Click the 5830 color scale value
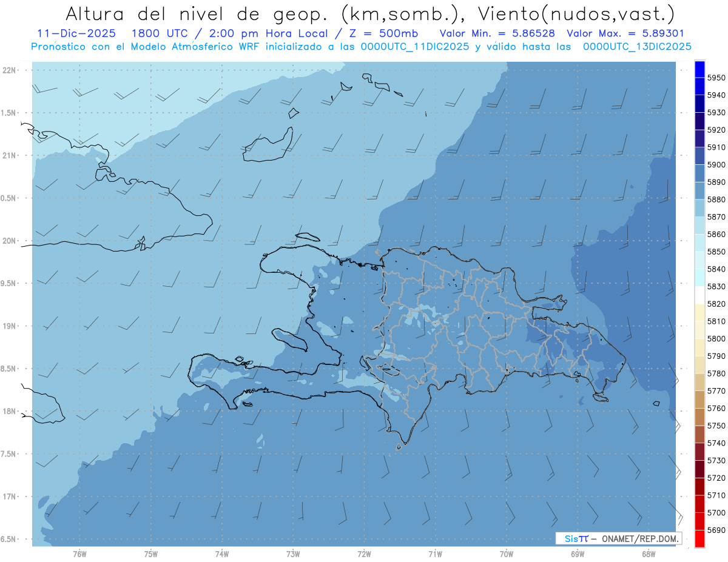 point(716,287)
